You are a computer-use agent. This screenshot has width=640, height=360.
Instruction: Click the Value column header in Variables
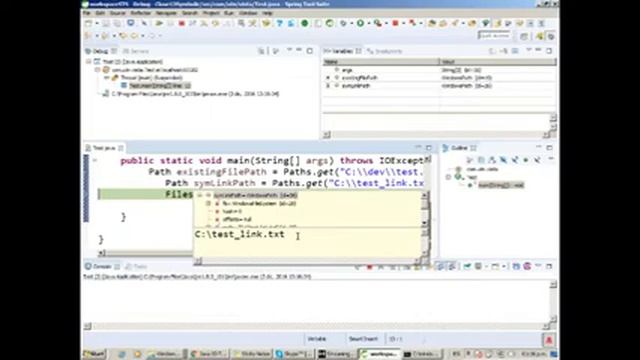[x=498, y=62]
